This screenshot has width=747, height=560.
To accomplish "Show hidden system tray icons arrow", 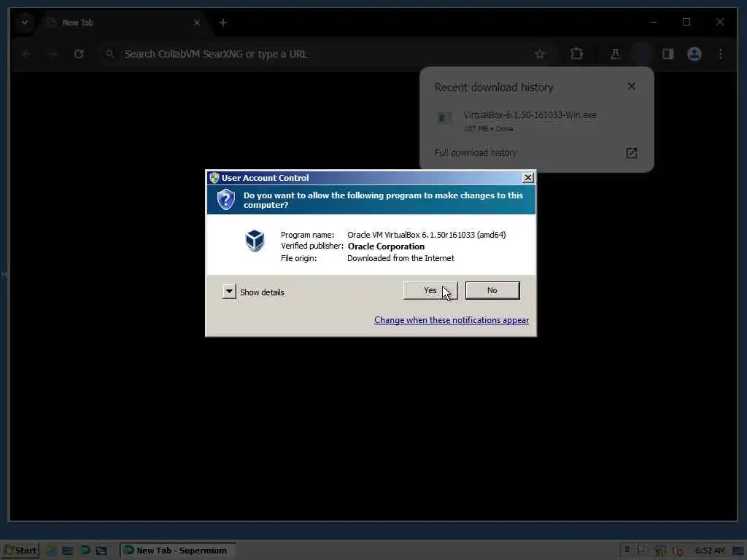I will pyautogui.click(x=627, y=551).
